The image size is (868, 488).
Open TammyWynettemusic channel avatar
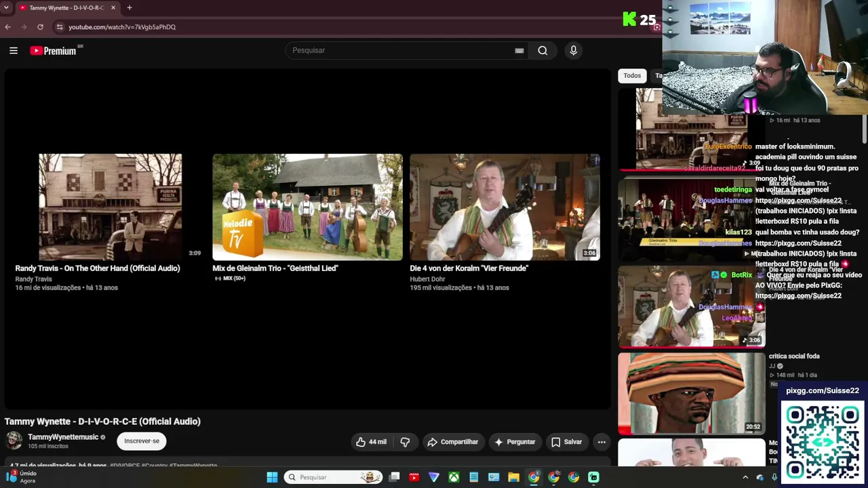point(14,441)
